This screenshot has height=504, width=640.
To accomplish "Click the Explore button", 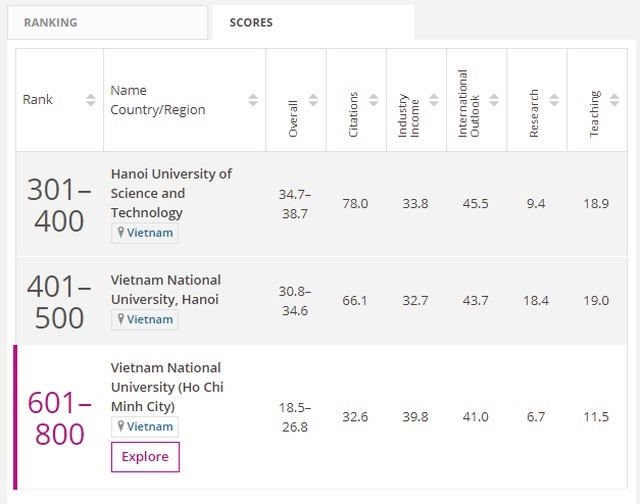I will pos(145,457).
